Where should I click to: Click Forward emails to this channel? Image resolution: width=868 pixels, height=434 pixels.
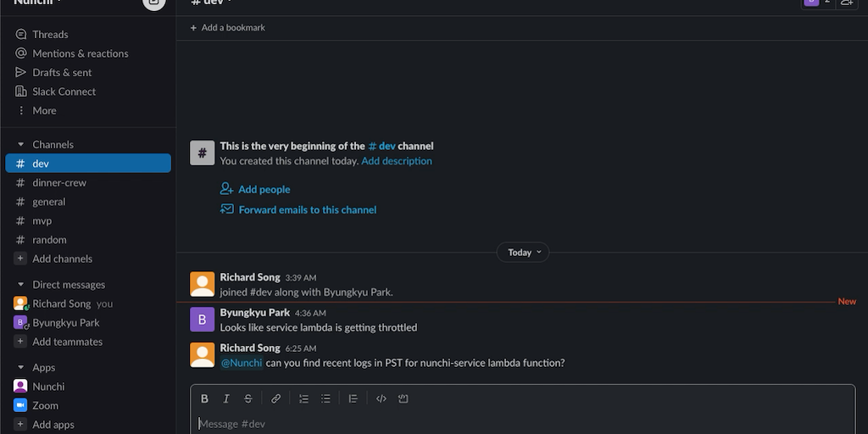(307, 210)
